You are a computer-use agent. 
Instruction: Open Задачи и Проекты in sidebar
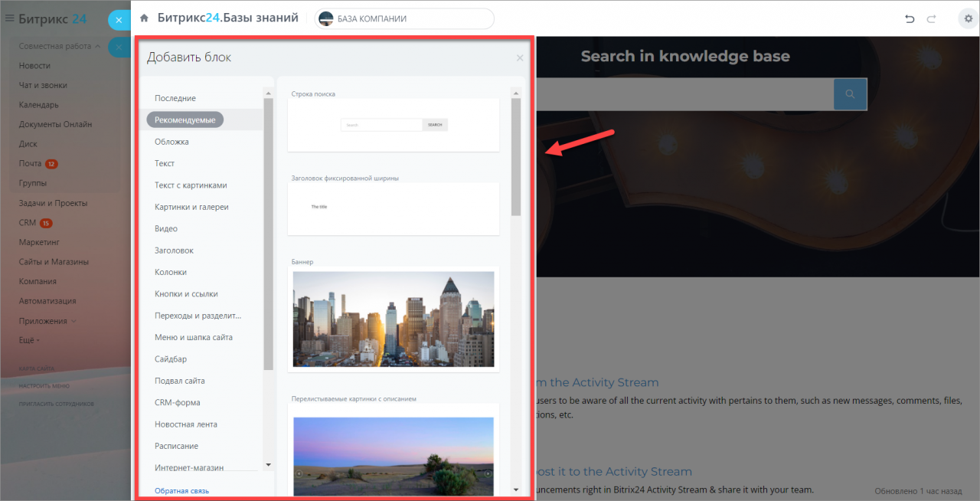53,203
